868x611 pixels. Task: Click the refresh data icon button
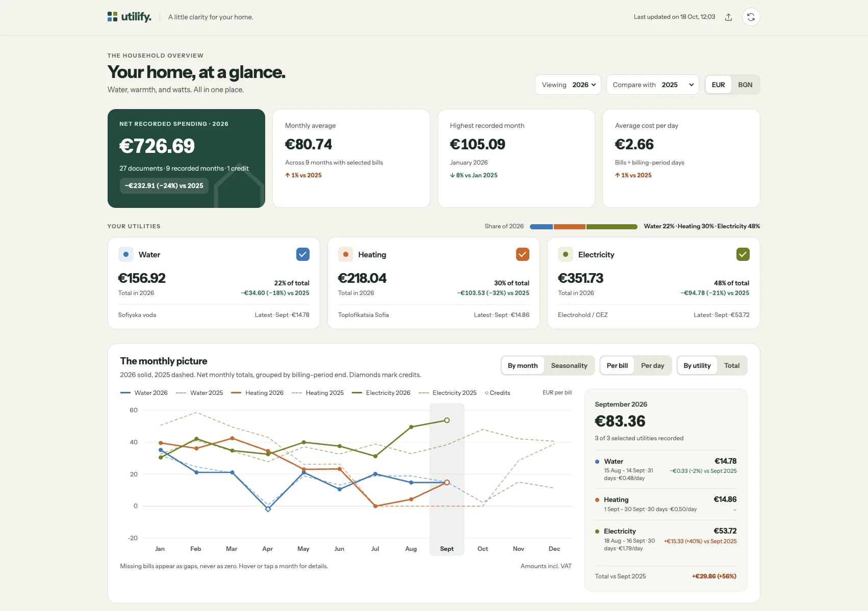tap(751, 17)
